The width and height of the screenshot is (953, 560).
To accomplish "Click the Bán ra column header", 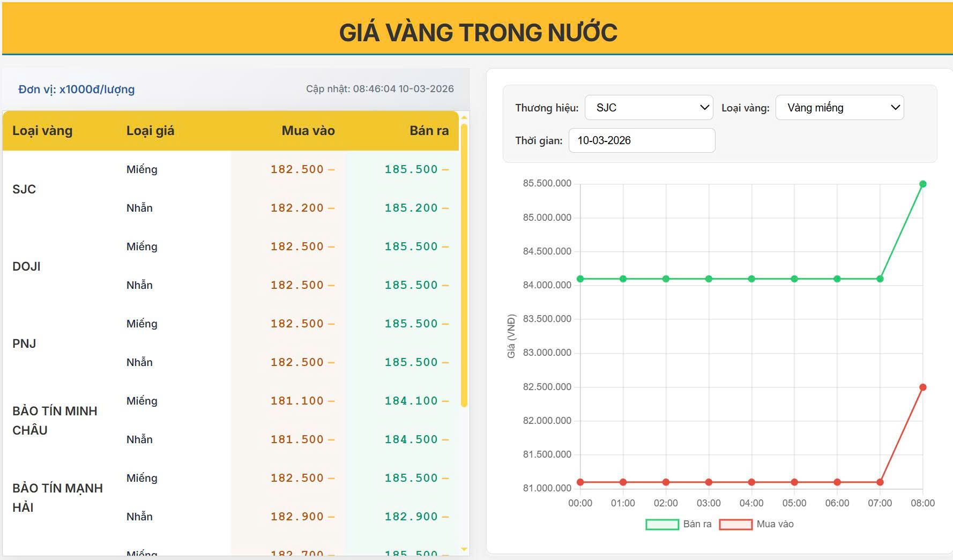I will [429, 131].
